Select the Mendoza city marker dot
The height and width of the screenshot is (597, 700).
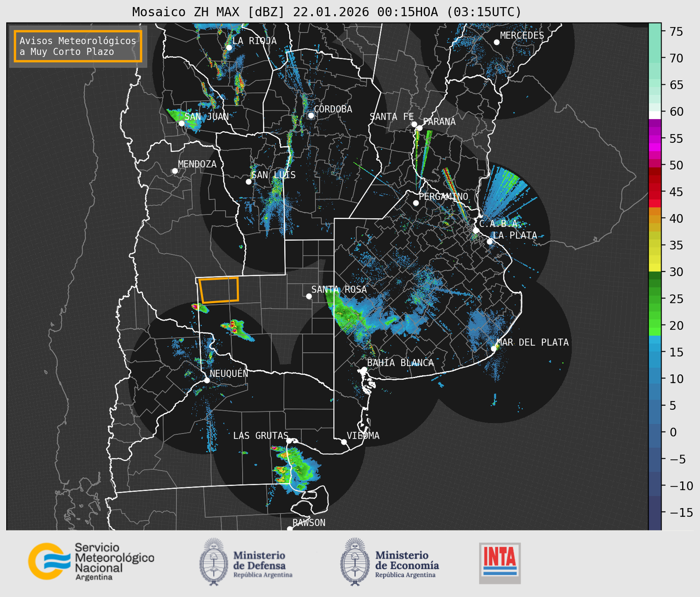[175, 171]
